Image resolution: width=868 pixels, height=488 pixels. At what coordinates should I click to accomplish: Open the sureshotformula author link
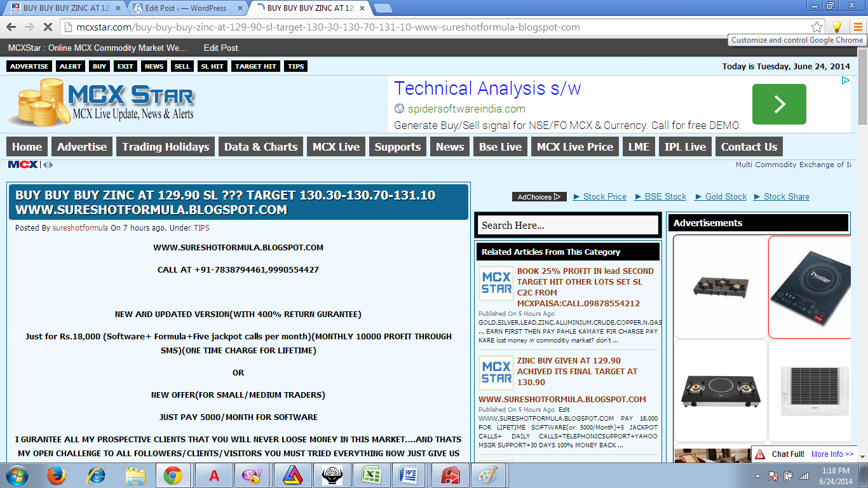80,228
